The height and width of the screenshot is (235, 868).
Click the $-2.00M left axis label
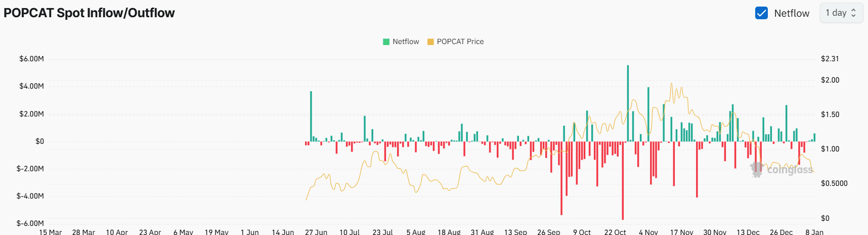(30, 169)
